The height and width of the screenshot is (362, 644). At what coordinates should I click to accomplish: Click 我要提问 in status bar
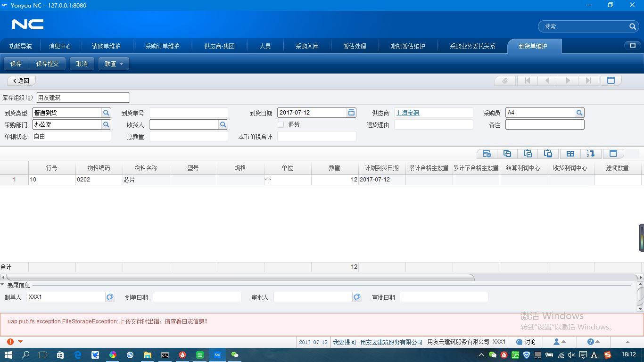coord(345,342)
